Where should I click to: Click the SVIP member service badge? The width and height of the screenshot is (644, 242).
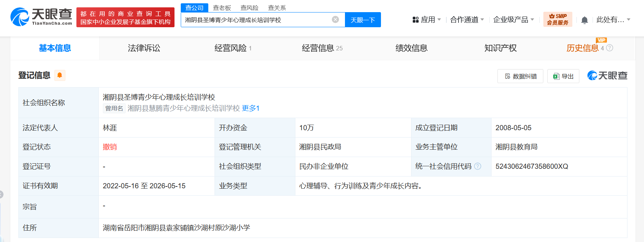point(557,19)
